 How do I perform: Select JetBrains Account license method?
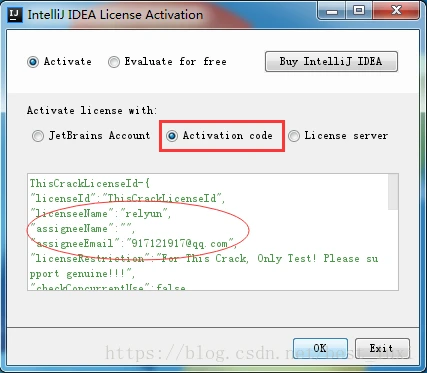[38, 136]
